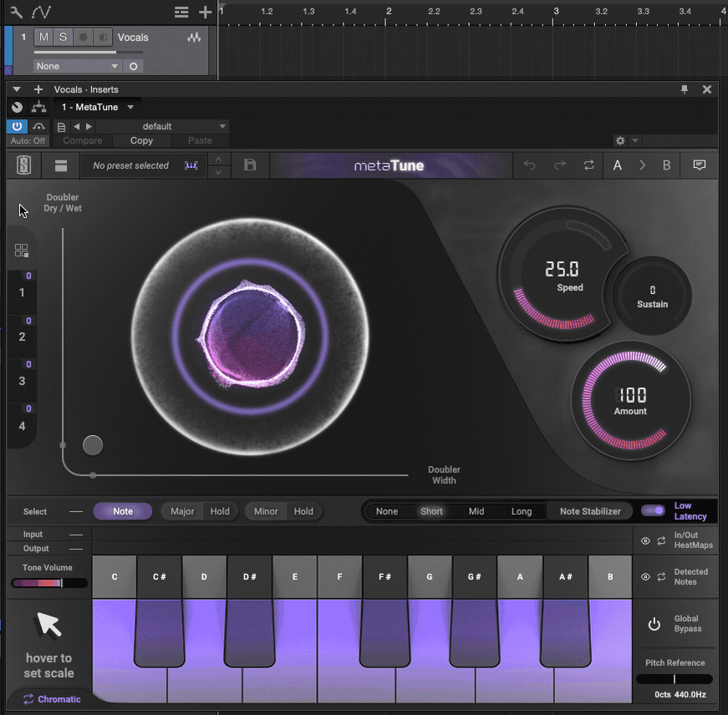
Task: Click Hold next to Major
Action: [220, 511]
